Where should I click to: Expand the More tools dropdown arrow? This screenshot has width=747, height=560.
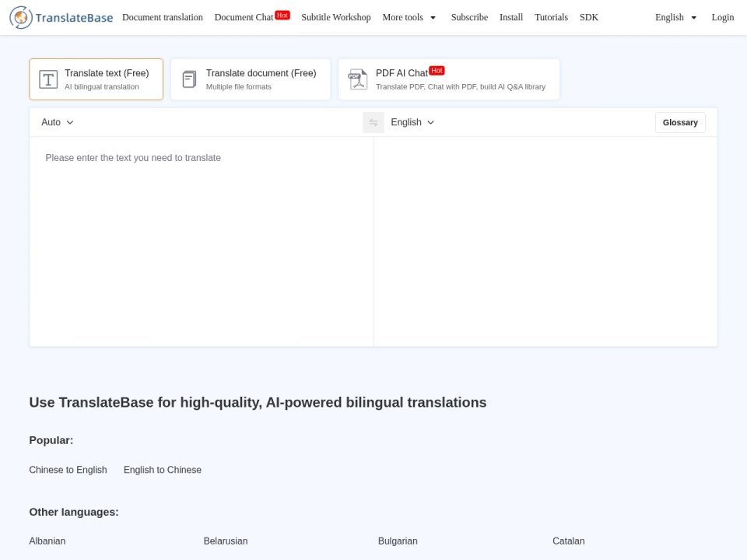(x=433, y=18)
